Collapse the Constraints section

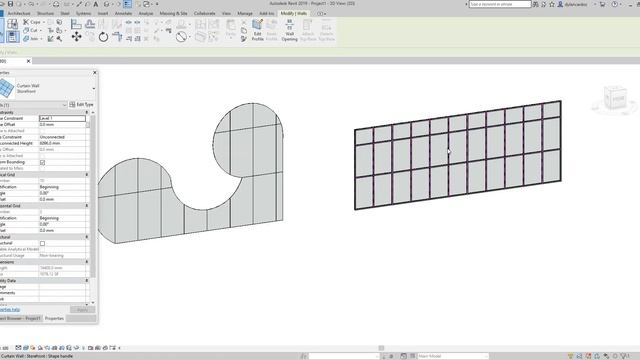(87, 112)
